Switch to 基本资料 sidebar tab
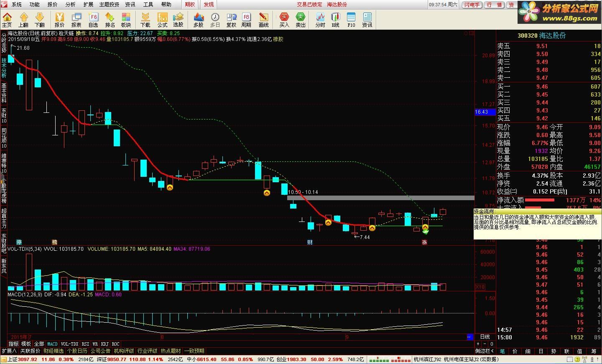Viewport: 602px width, 364px height. pyautogui.click(x=4, y=93)
